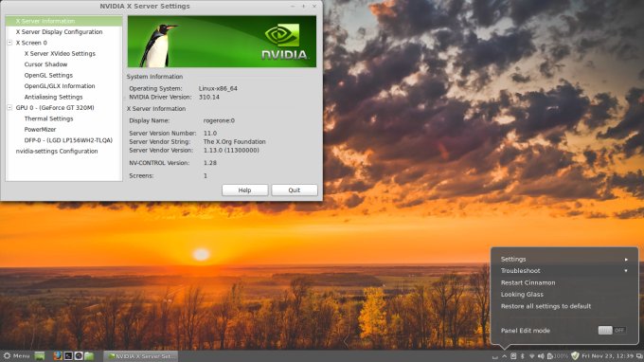The width and height of the screenshot is (644, 362).
Task: Select DFP-0 - (LGD LP156WH2-TLQA)
Action: 68,140
